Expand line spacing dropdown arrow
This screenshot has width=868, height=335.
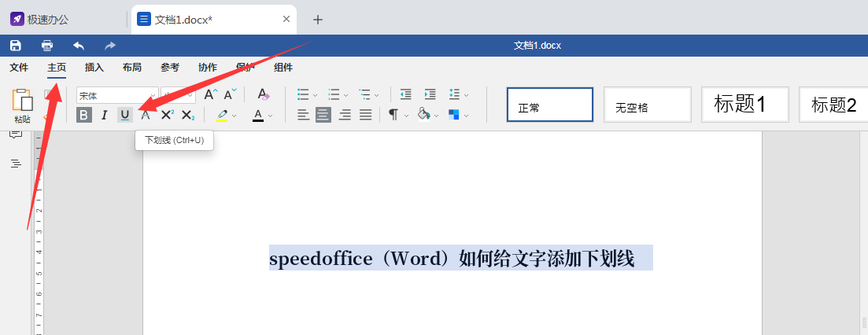pos(466,95)
